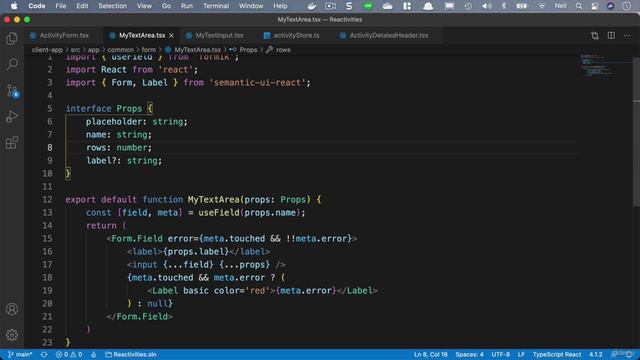The image size is (640, 360).
Task: Click common breadcrumb segment
Action: pos(120,50)
